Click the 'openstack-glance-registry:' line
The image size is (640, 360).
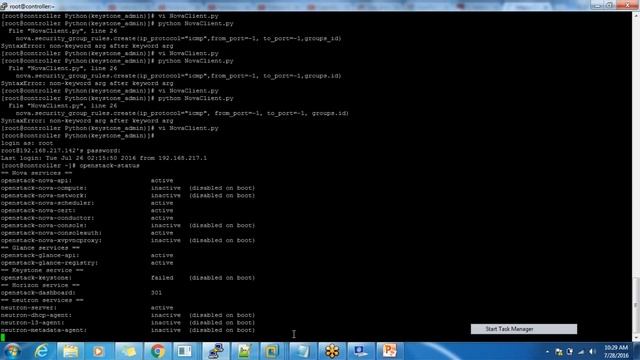87,263
